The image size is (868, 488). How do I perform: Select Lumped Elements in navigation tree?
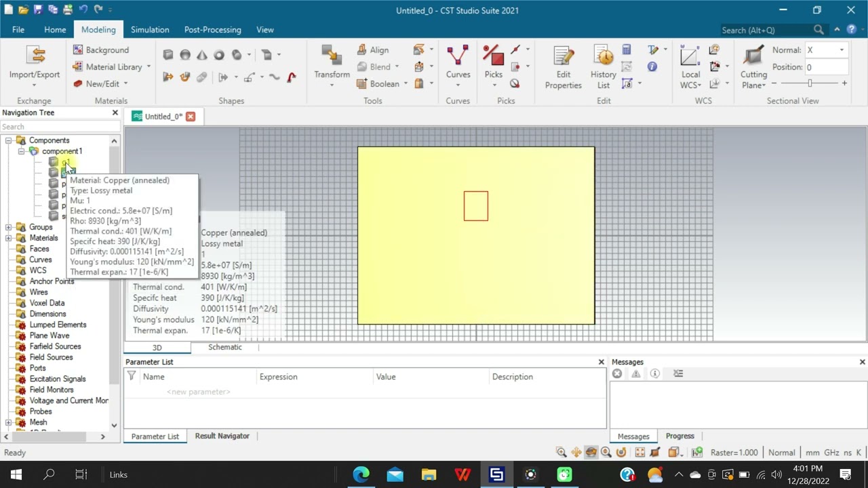58,325
